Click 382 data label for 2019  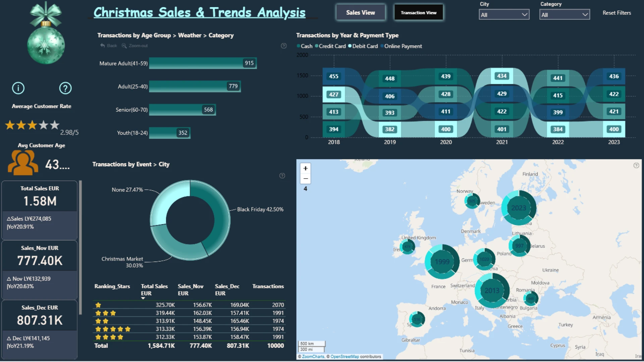tap(390, 129)
